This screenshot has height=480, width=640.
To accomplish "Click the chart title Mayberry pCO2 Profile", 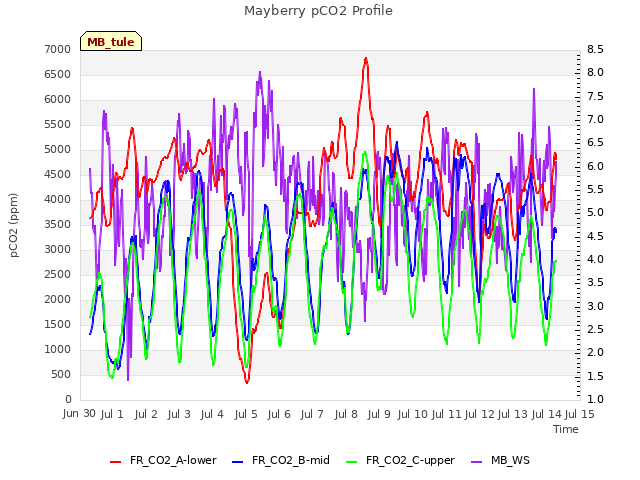I will coord(318,11).
